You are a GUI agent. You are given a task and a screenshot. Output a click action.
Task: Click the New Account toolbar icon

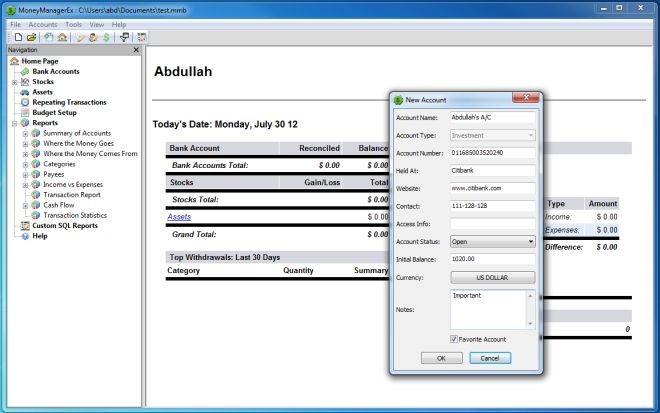(49, 37)
